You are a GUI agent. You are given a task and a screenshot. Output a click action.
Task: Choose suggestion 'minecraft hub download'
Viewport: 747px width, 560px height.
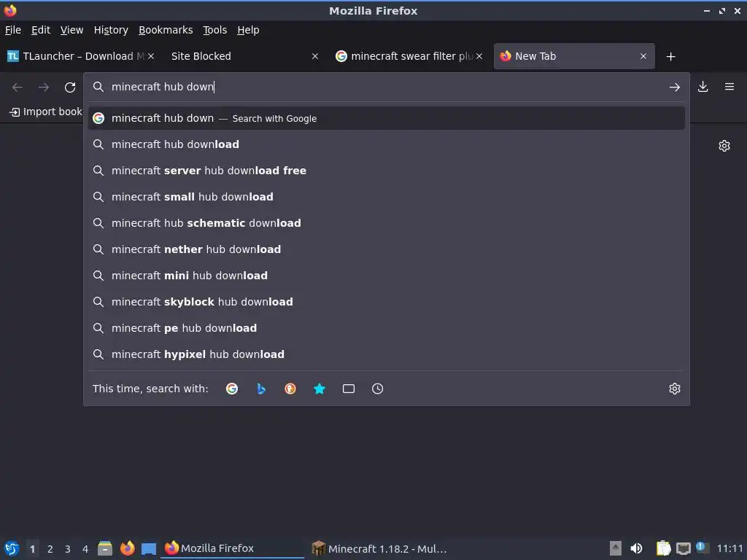(x=387, y=144)
